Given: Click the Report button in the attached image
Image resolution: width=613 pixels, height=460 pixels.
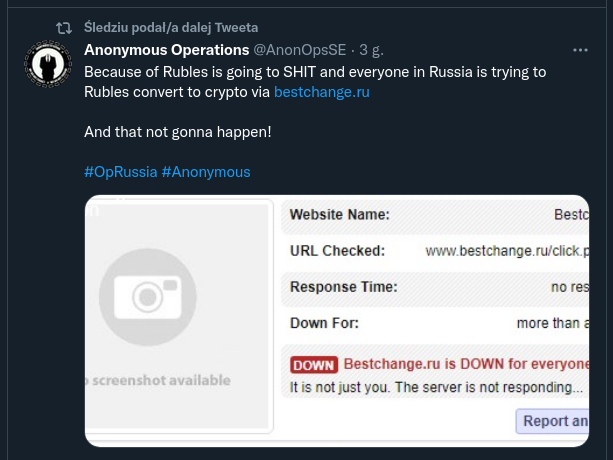Looking at the screenshot, I should coord(552,421).
